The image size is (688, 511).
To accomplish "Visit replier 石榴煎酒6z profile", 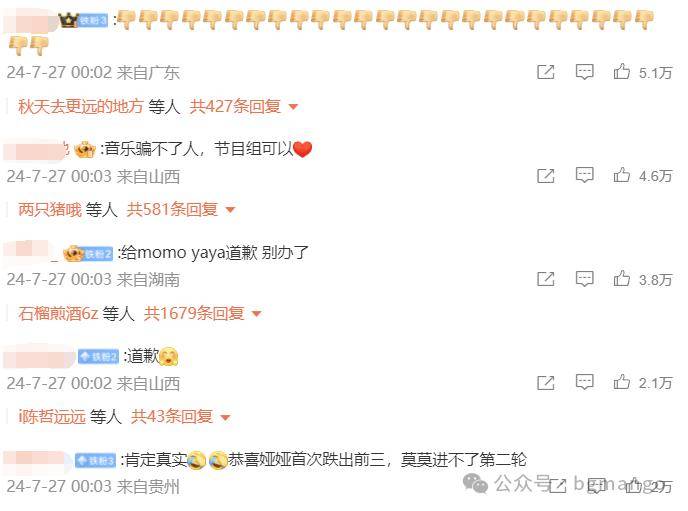I will point(58,313).
